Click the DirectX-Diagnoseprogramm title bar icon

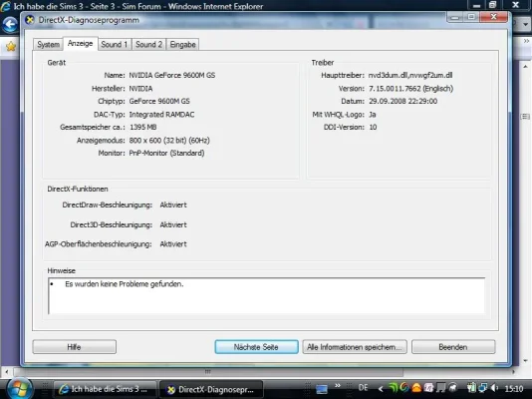[30, 20]
